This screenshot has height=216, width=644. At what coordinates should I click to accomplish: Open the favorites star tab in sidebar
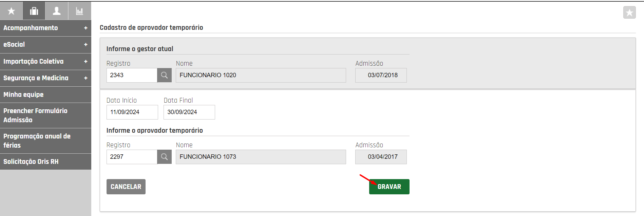click(x=11, y=11)
